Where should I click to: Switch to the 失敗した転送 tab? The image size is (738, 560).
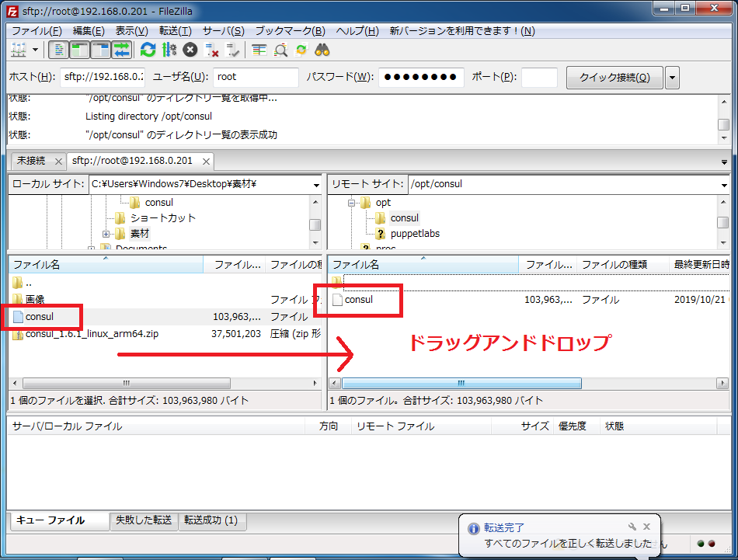[x=144, y=520]
